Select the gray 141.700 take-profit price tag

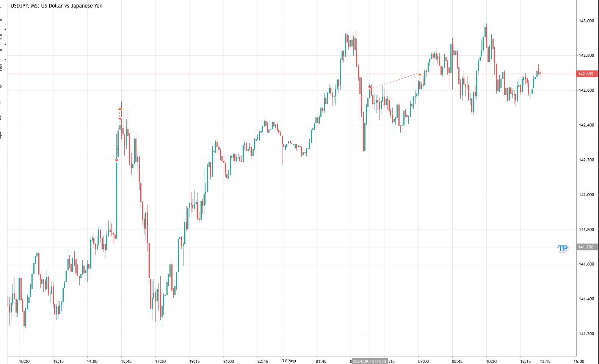click(586, 247)
